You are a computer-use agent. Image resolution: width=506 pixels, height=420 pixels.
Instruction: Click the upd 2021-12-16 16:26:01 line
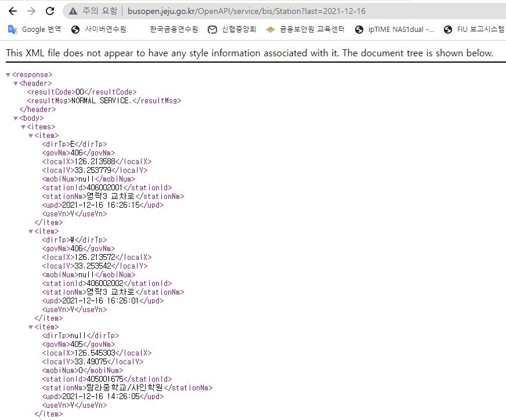(103, 301)
